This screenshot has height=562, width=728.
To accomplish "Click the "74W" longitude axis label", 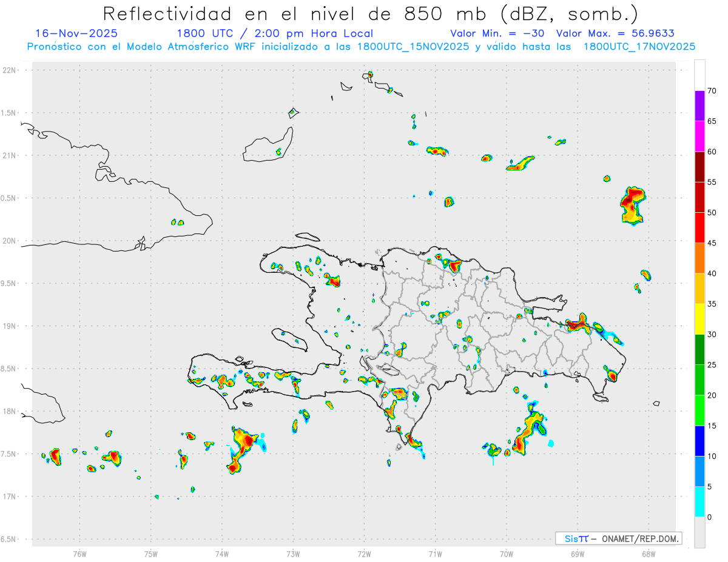I will [222, 554].
